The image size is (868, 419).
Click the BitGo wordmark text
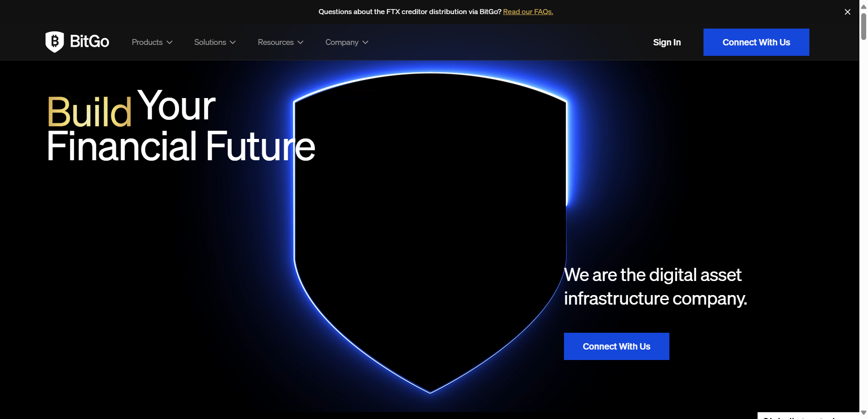pos(90,42)
